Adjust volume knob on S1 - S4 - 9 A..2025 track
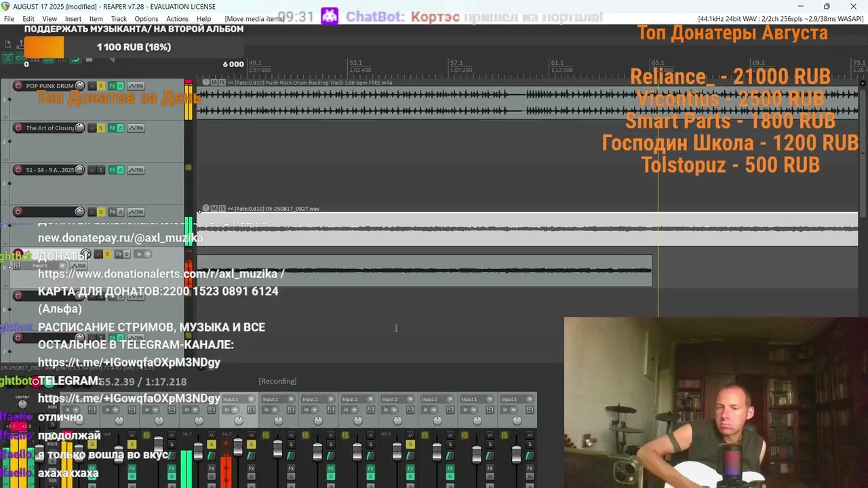The width and height of the screenshot is (868, 488). (80, 170)
